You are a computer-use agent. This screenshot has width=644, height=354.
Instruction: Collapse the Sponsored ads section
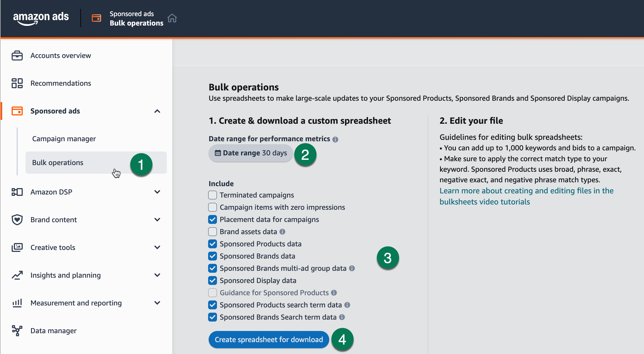pyautogui.click(x=157, y=111)
